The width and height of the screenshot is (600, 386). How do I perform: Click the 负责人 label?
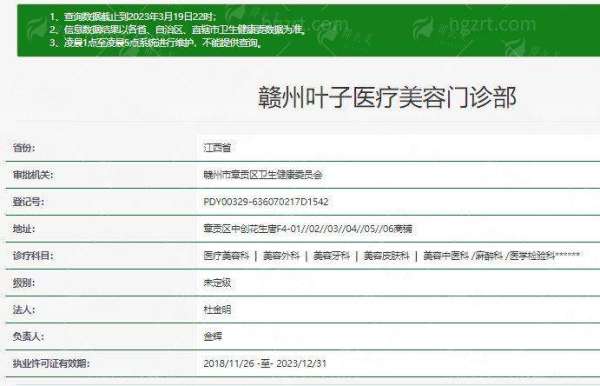pos(28,337)
